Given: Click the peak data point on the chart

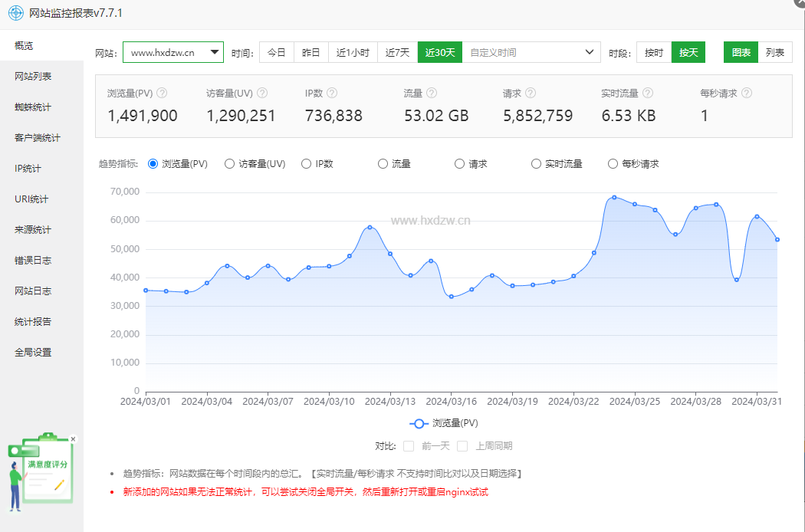Looking at the screenshot, I should (614, 197).
